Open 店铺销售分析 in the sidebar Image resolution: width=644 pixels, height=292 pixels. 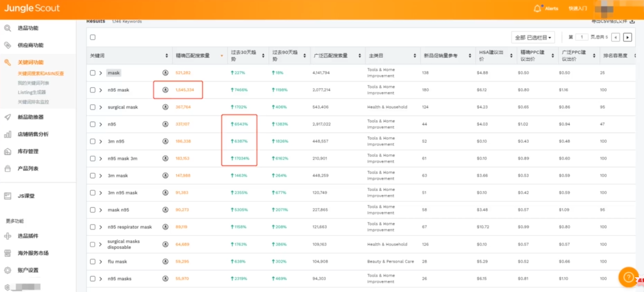point(33,134)
